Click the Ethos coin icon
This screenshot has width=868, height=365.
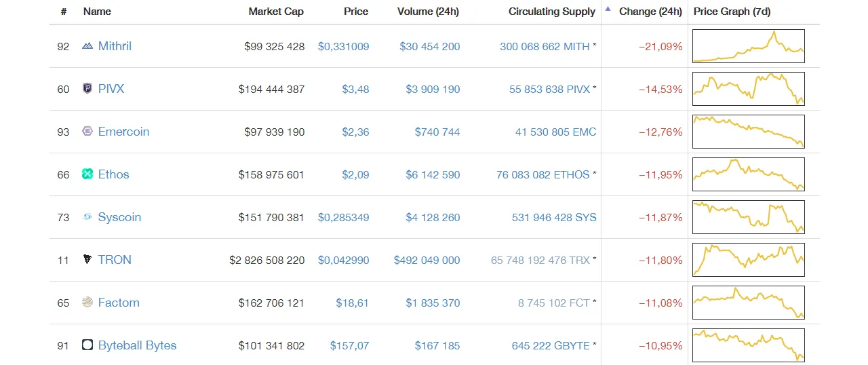click(x=87, y=174)
